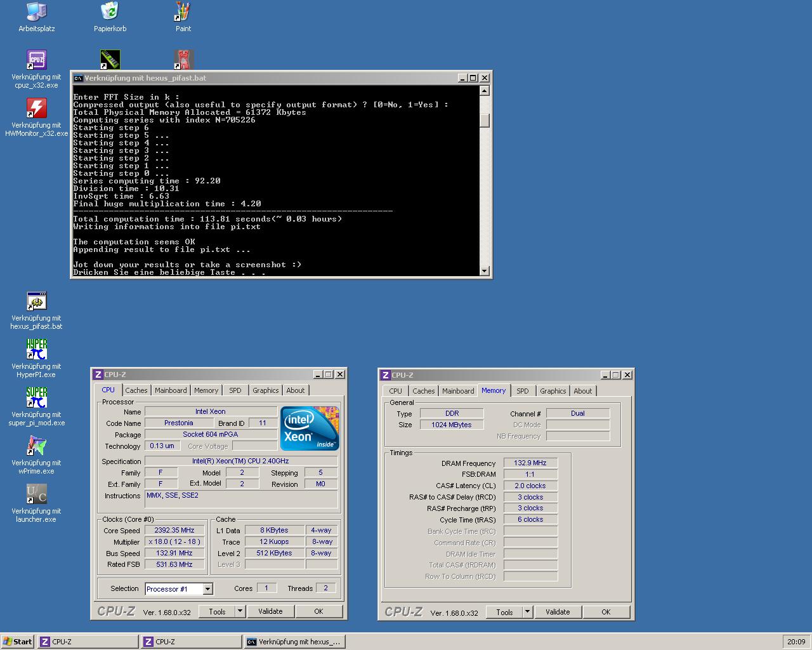Click the console window title bar icon

[x=78, y=78]
